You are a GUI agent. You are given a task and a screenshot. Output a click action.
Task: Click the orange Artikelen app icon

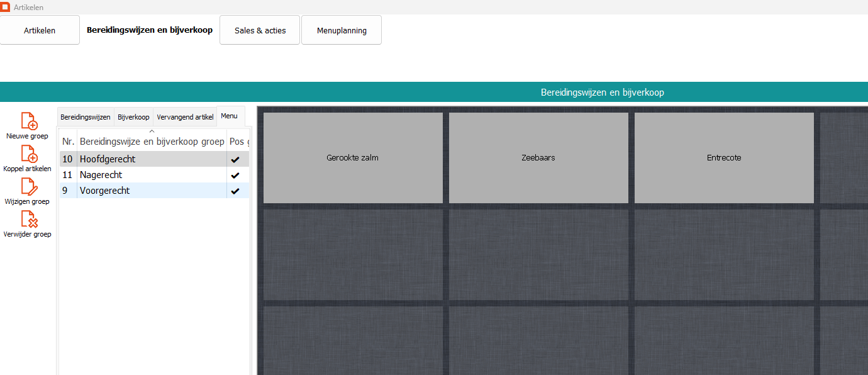click(x=5, y=7)
